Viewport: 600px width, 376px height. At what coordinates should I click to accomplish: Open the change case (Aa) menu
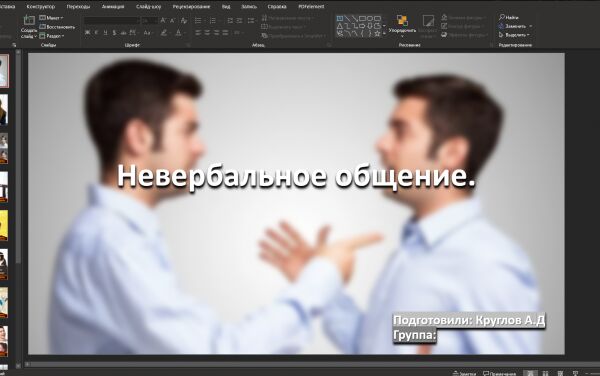[x=148, y=33]
